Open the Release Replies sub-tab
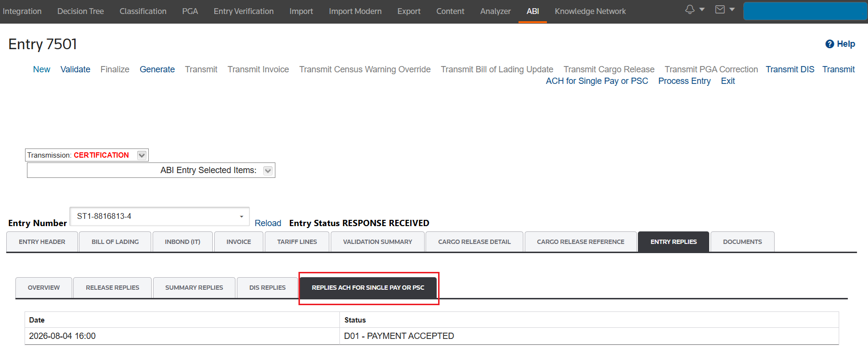The width and height of the screenshot is (868, 350). pos(113,287)
